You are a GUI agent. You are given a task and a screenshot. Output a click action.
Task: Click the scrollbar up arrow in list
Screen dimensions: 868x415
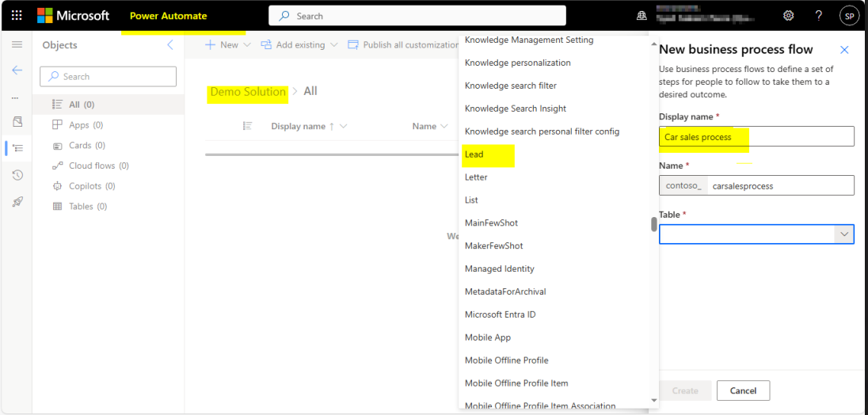pos(653,44)
